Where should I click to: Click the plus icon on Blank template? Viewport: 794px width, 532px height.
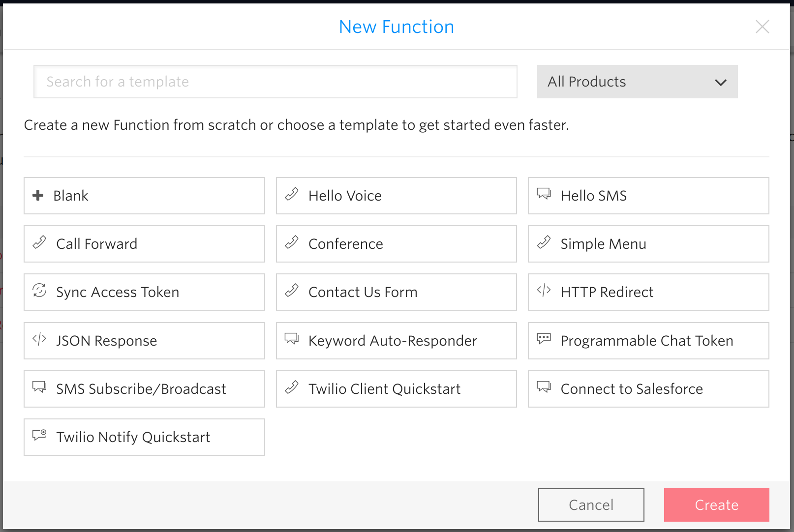tap(38, 195)
